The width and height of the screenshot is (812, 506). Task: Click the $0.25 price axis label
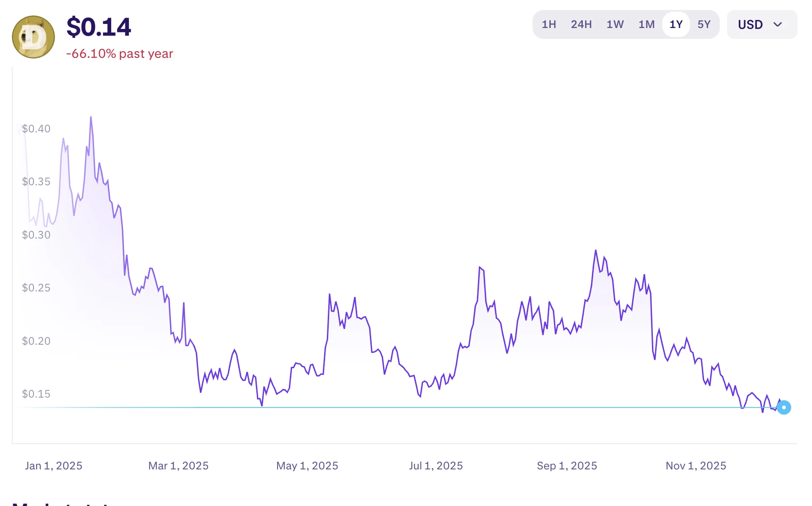pyautogui.click(x=36, y=288)
